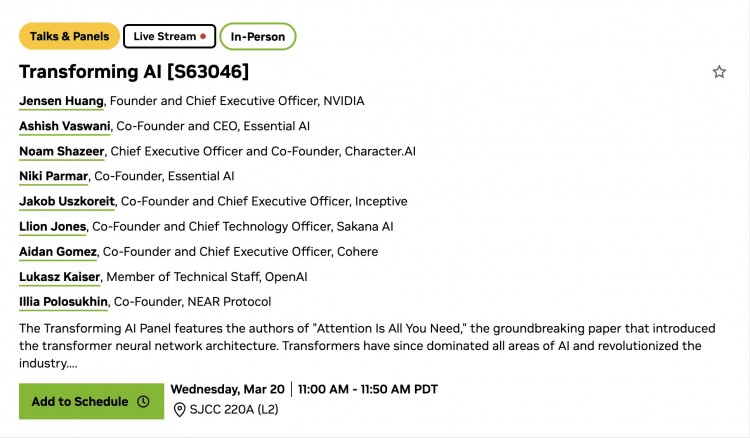The width and height of the screenshot is (750, 438).
Task: Open Niki Parmar's speaker profile
Action: (x=54, y=176)
